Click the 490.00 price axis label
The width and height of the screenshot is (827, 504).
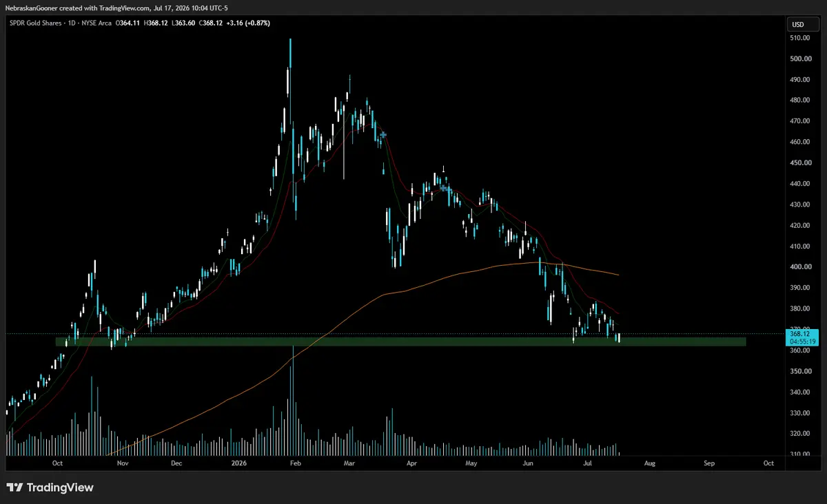pyautogui.click(x=799, y=80)
